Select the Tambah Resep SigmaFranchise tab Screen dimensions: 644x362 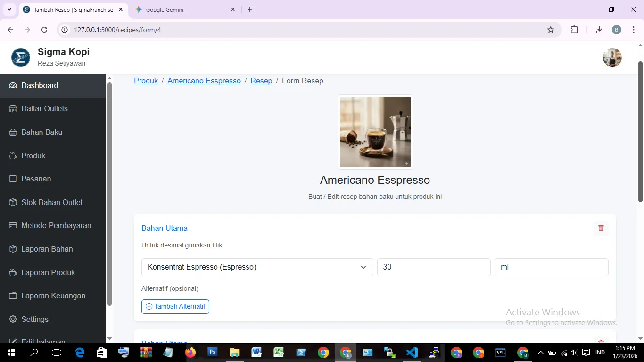(73, 9)
